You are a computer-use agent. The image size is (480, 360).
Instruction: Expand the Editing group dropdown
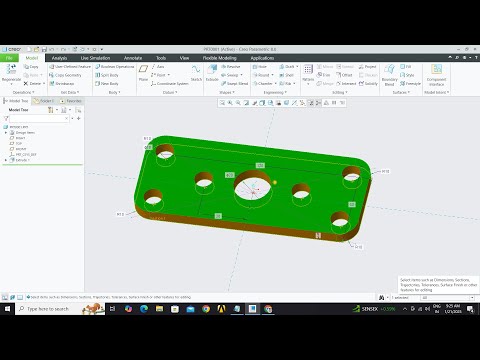[340, 92]
